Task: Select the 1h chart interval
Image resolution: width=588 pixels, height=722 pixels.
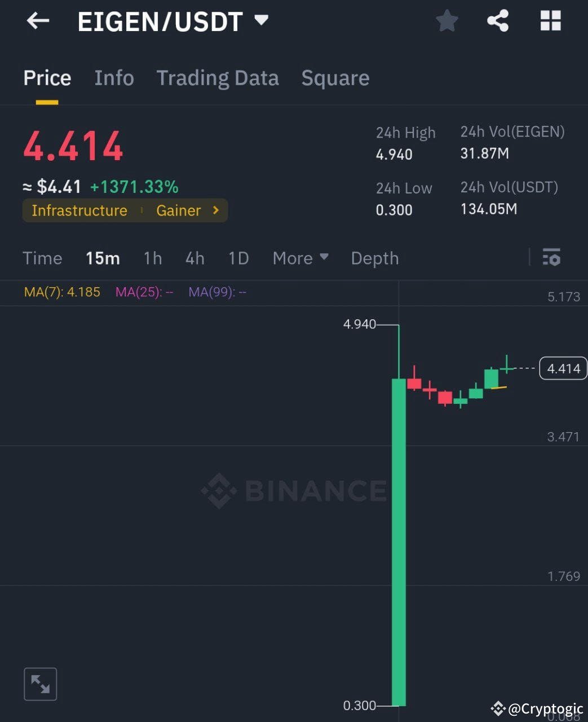Action: pos(152,258)
